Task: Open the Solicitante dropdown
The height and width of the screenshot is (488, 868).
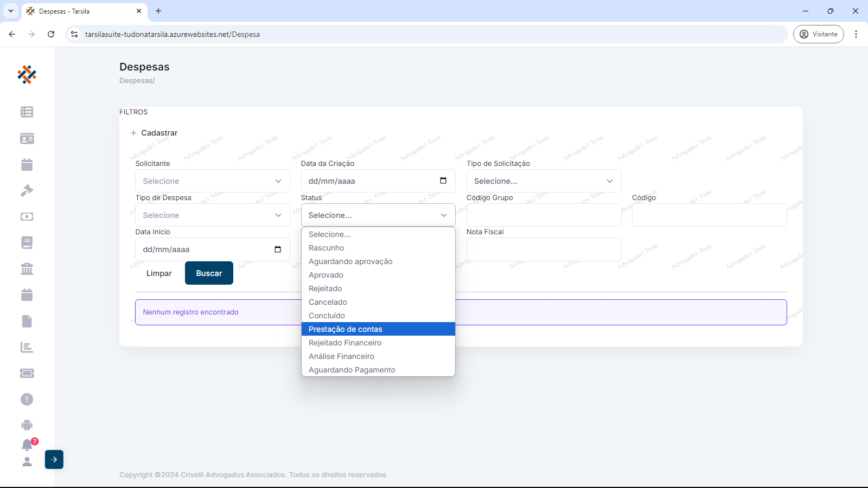Action: pos(212,181)
